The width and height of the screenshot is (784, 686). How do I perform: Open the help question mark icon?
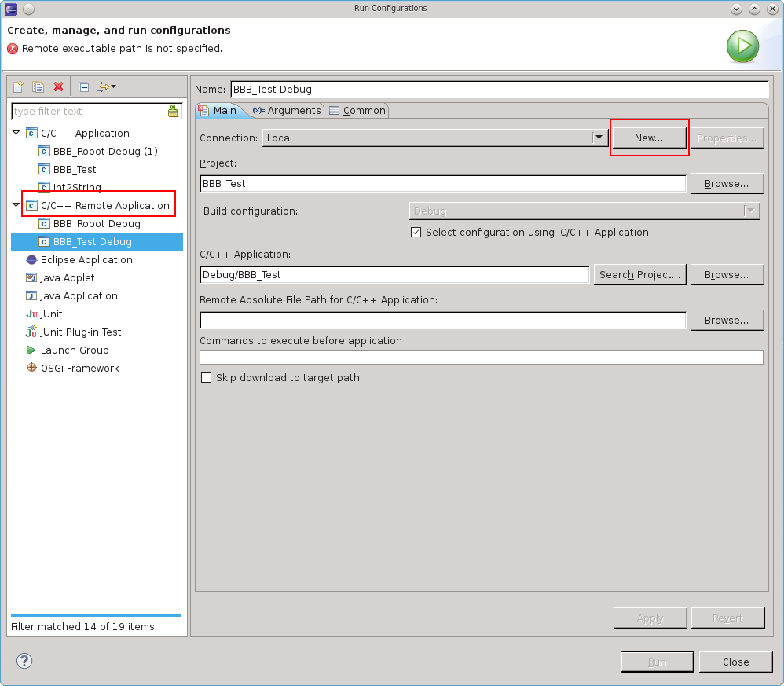[x=24, y=661]
